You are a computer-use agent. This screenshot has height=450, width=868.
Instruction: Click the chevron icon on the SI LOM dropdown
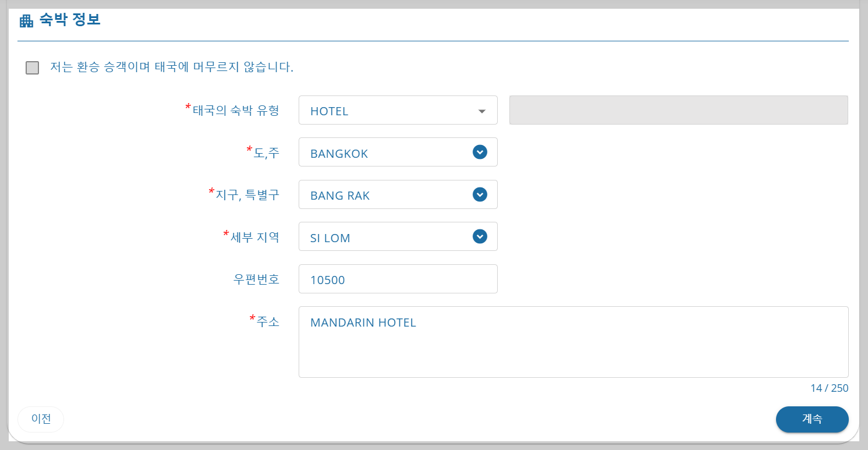click(x=479, y=236)
